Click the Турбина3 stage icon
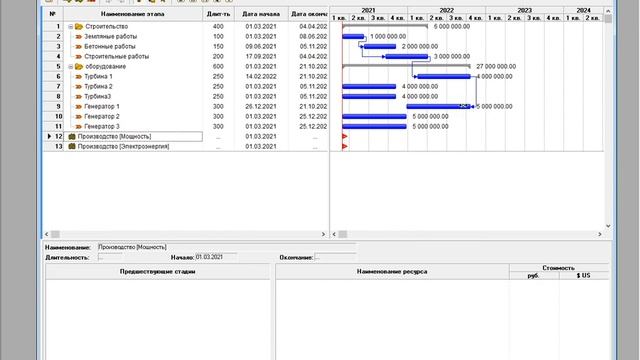 (78, 96)
